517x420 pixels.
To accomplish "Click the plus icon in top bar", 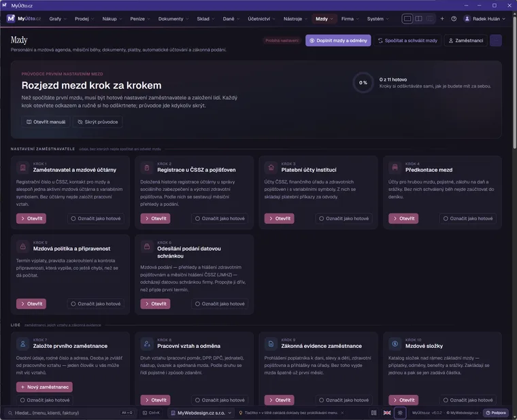I will [x=442, y=19].
